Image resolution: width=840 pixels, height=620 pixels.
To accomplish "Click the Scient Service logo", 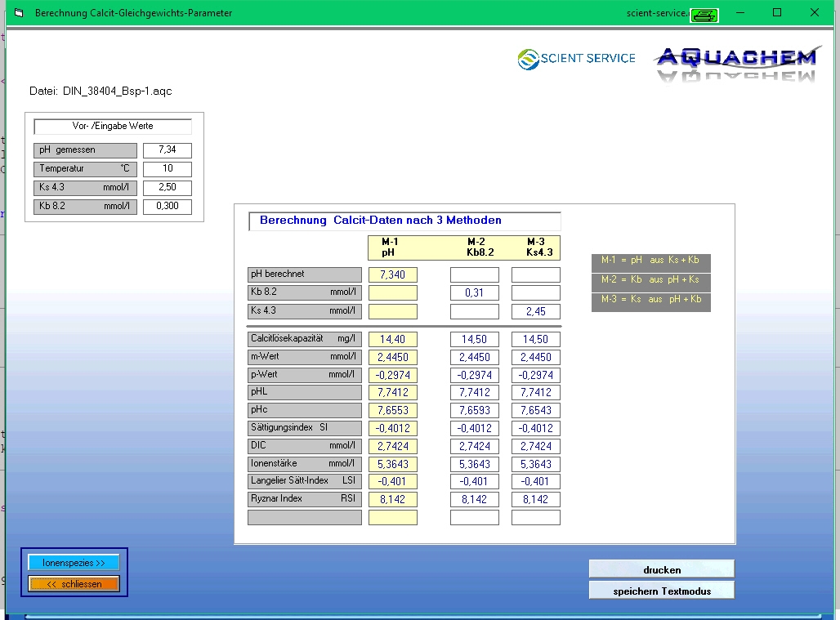I will tap(576, 59).
